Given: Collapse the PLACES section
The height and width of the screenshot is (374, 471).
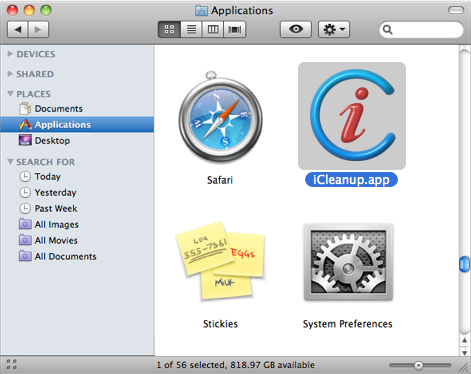Looking at the screenshot, I should pyautogui.click(x=10, y=94).
